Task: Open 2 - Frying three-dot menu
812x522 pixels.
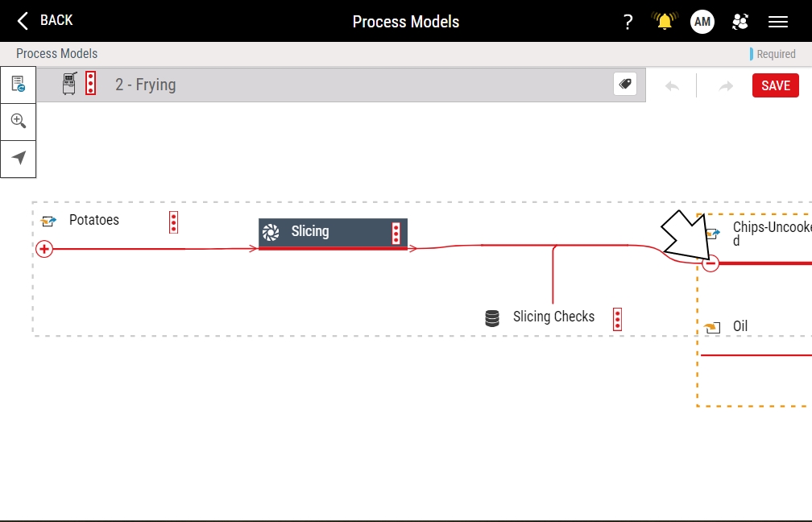Action: 91,84
